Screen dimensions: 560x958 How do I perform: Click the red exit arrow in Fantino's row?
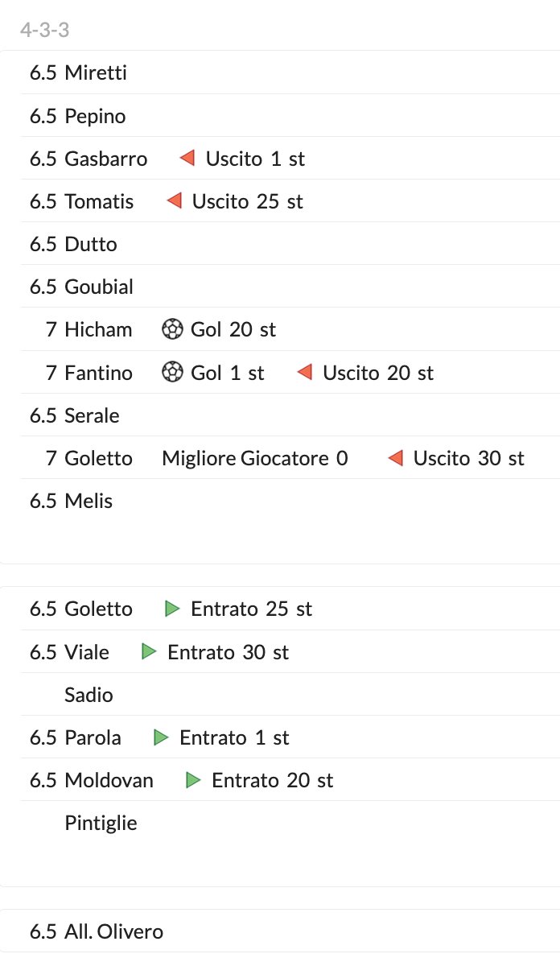click(304, 373)
